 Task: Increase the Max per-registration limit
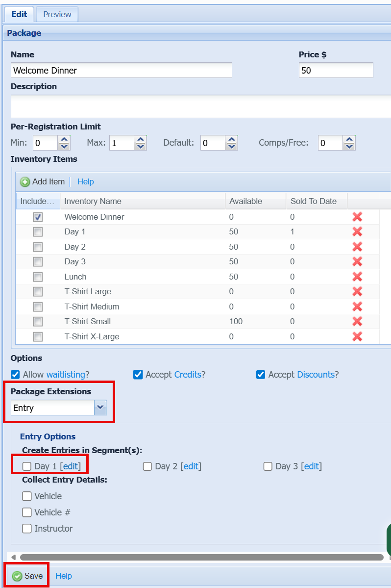tap(141, 140)
